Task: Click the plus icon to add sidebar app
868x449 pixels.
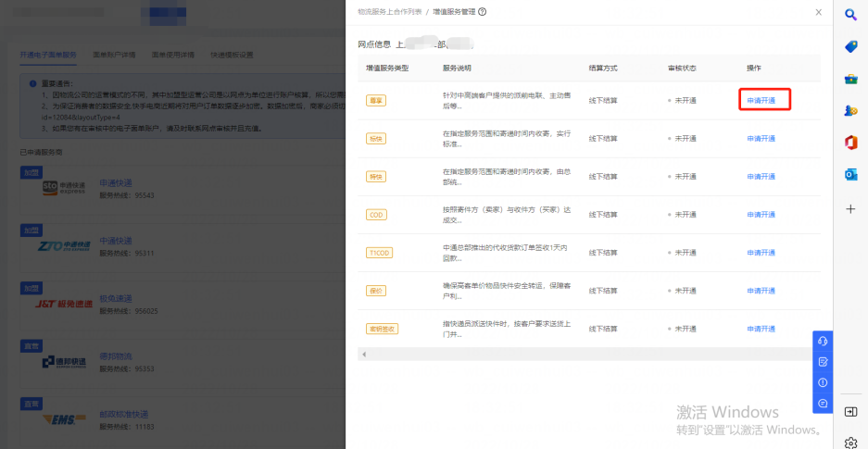Action: pyautogui.click(x=850, y=208)
